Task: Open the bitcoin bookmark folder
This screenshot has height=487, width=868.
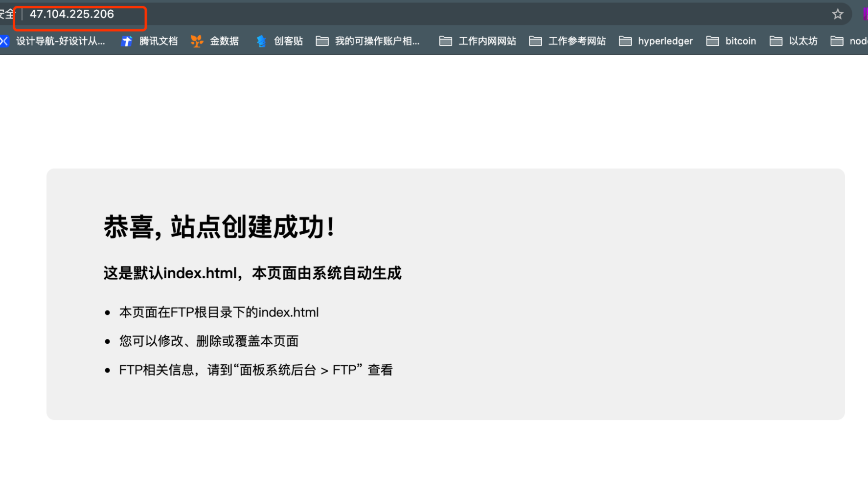Action: click(x=731, y=41)
